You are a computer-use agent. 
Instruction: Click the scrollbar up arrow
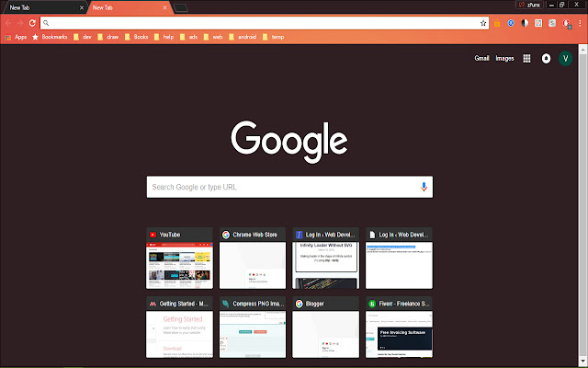coord(582,49)
